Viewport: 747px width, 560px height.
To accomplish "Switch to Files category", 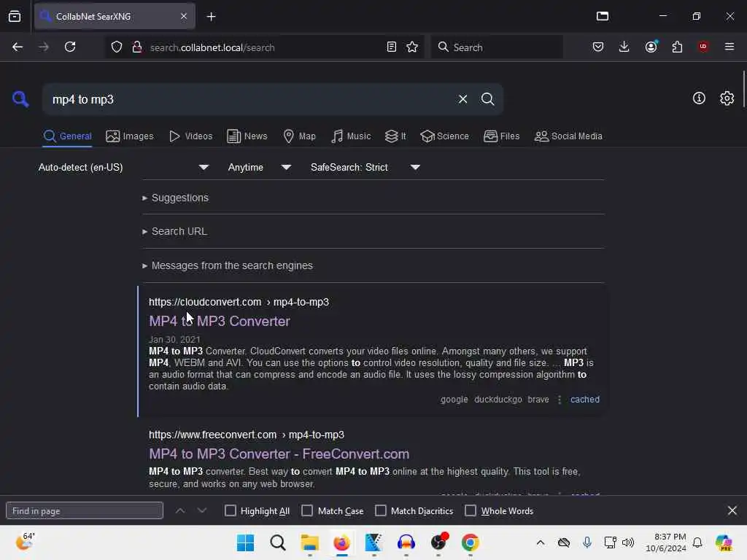I will [x=502, y=136].
